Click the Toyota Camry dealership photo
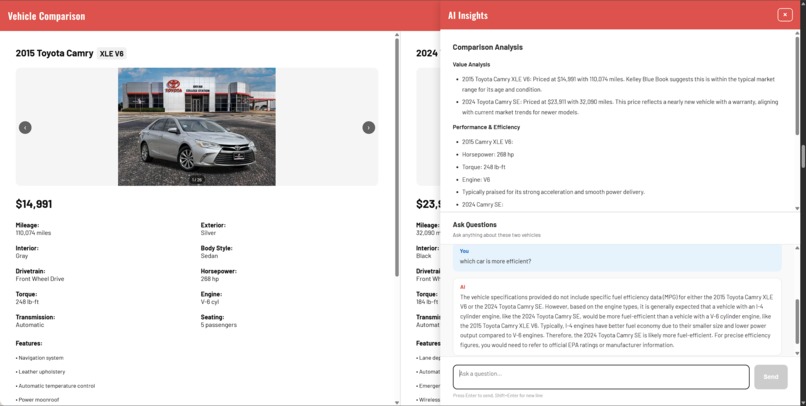The width and height of the screenshot is (806, 406). 197,126
